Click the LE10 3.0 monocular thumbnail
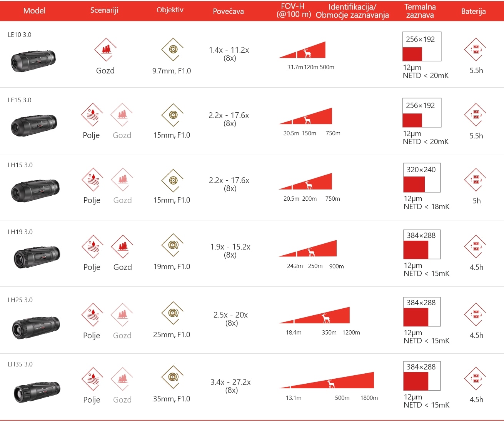Image resolution: width=504 pixels, height=421 pixels. (x=33, y=60)
